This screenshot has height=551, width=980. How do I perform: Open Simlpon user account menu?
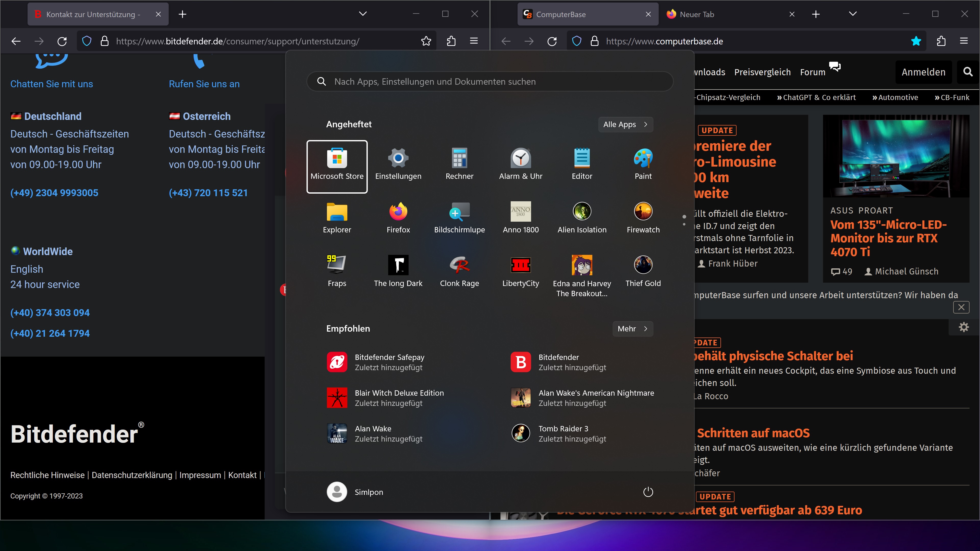tap(355, 492)
